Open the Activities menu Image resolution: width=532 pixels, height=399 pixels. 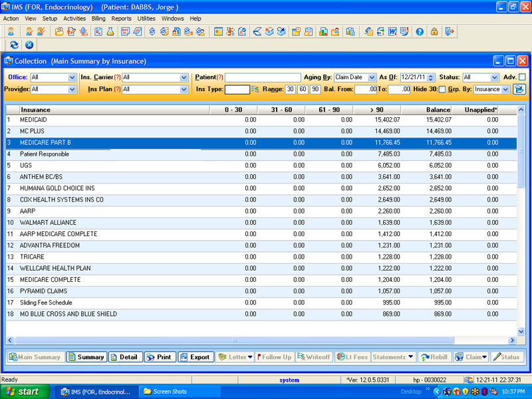click(x=74, y=19)
